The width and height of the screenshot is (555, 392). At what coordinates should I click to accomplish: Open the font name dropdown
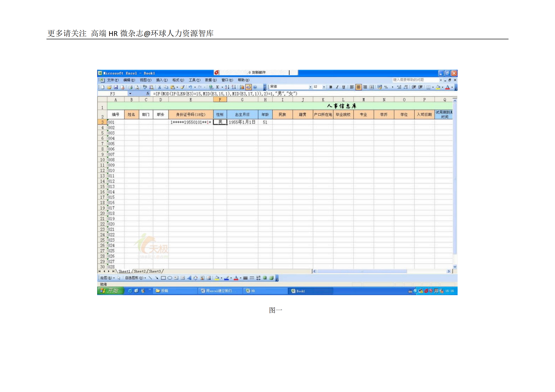pyautogui.click(x=311, y=87)
